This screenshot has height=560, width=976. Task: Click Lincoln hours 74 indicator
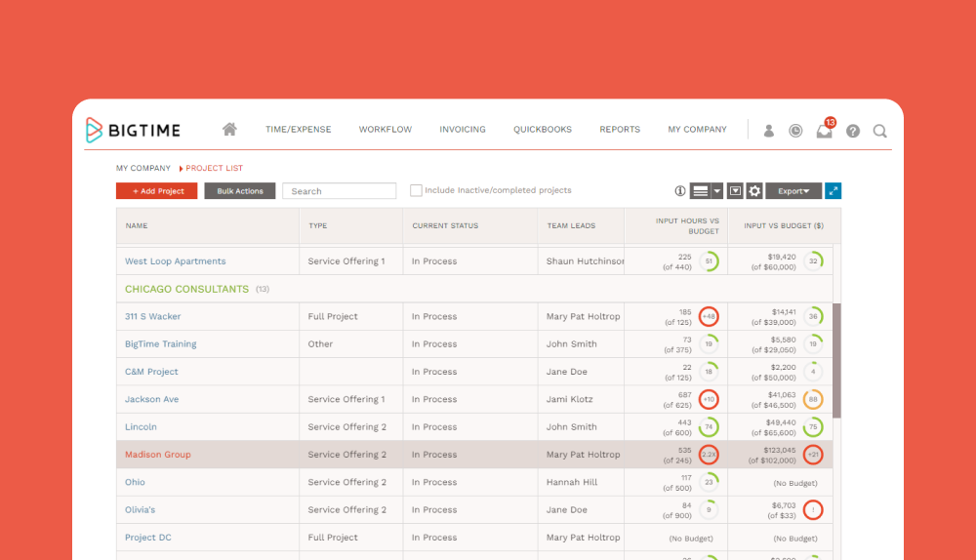tap(709, 427)
